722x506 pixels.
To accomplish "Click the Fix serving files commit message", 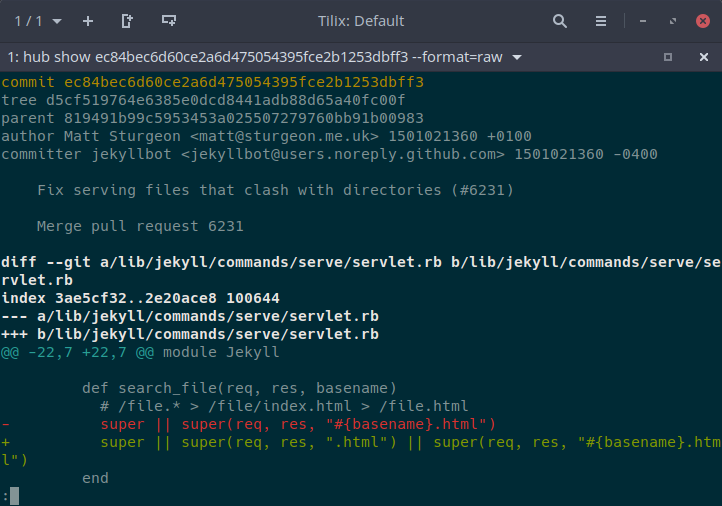I will tap(275, 190).
